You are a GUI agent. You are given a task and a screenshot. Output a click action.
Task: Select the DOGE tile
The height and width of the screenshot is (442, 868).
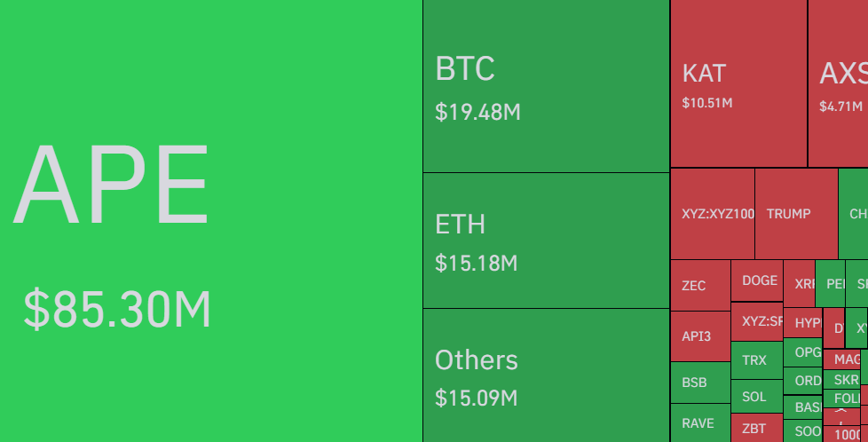click(x=757, y=280)
